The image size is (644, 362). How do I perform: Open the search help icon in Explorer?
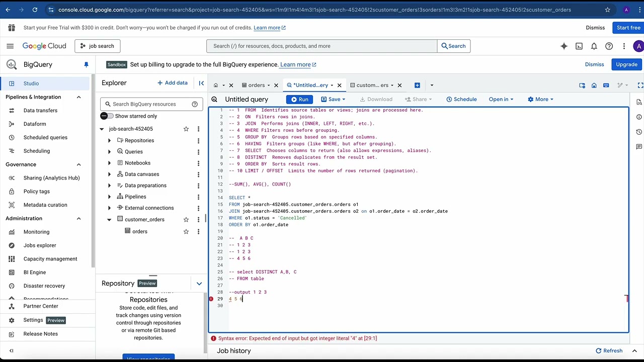click(195, 104)
